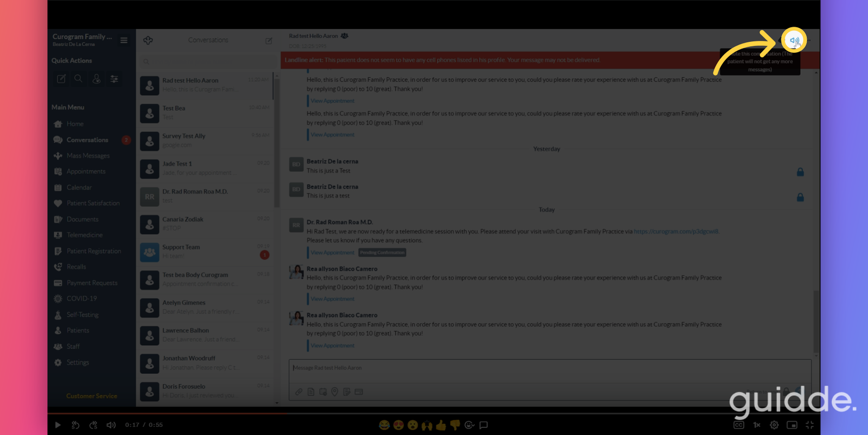Click the location pin icon in composer

click(x=335, y=392)
